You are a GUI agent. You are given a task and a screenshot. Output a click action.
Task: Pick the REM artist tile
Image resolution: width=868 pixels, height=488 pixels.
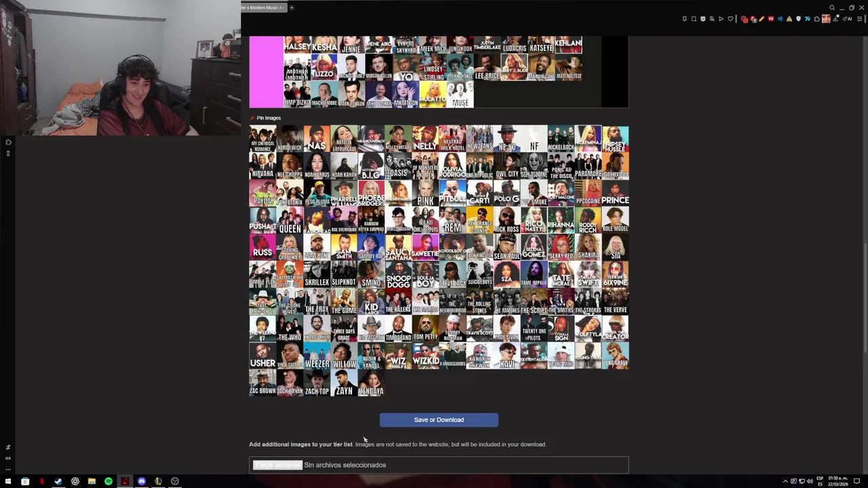point(453,220)
